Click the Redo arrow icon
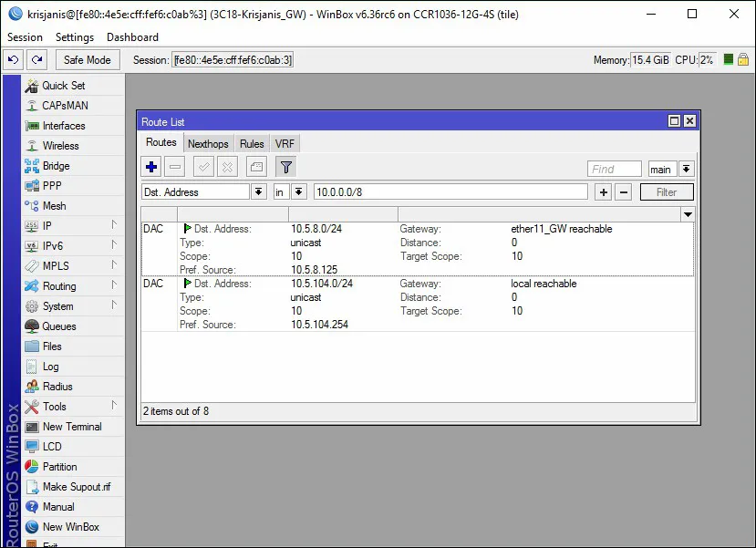The width and height of the screenshot is (756, 548). click(x=36, y=60)
